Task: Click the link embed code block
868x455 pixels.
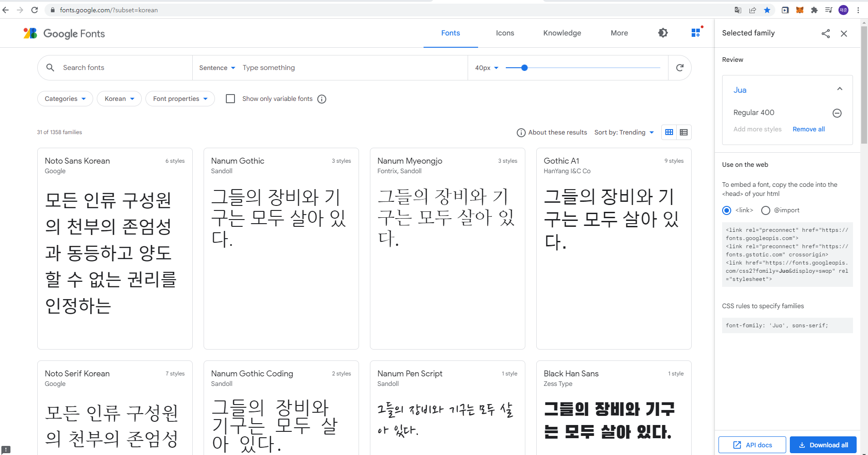Action: (787, 255)
